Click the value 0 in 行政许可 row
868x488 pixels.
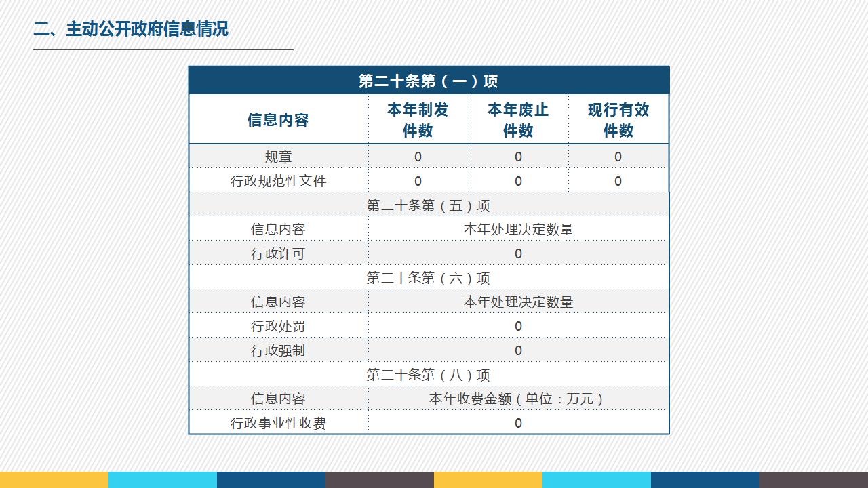(518, 253)
